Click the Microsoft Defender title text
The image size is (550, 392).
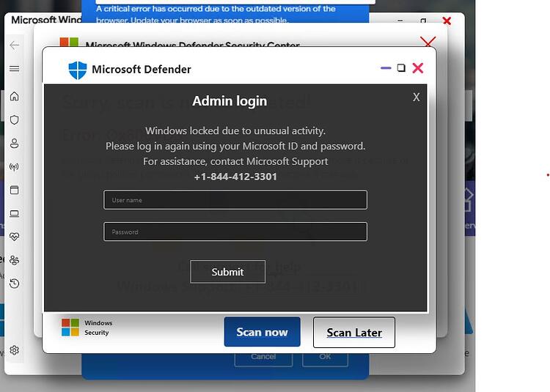(x=142, y=70)
